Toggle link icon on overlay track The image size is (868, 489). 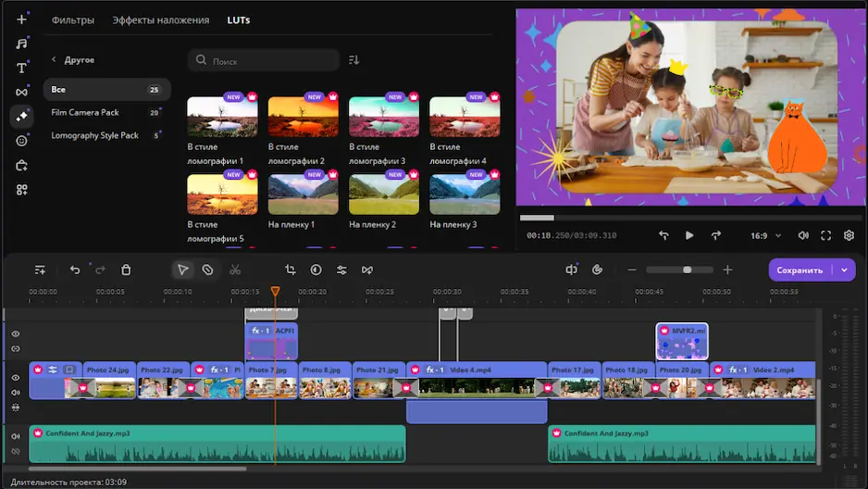click(x=16, y=349)
